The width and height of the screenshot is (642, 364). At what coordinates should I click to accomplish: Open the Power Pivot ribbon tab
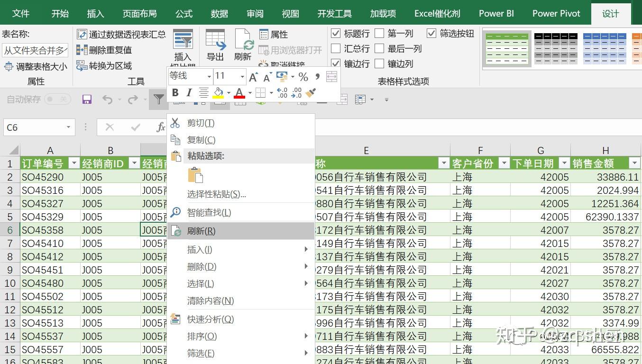(x=556, y=13)
